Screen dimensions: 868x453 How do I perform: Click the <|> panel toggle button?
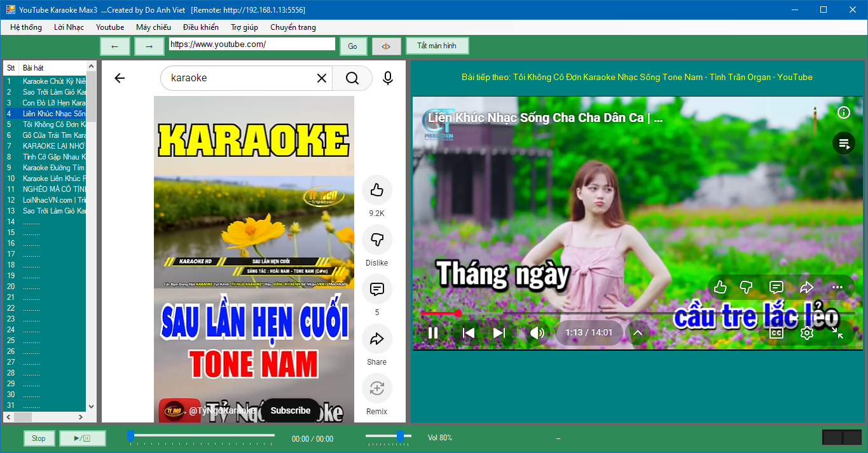[386, 46]
